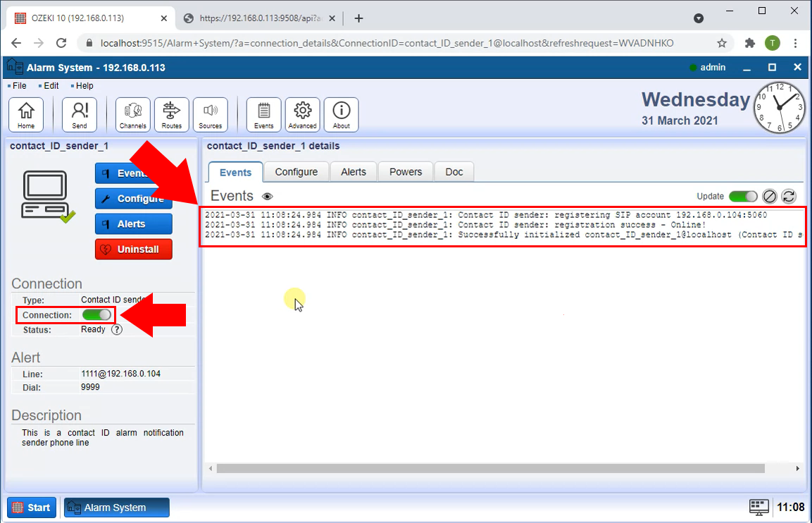
Task: Click the Start button in taskbar
Action: (32, 507)
